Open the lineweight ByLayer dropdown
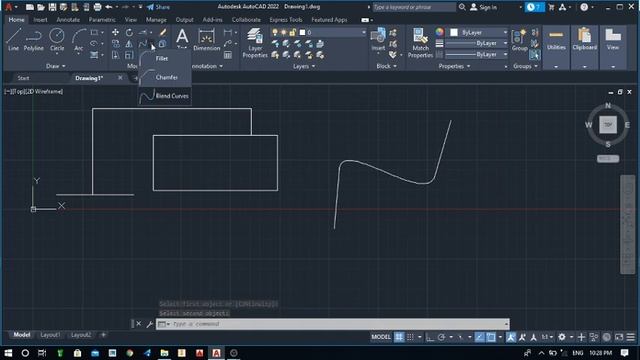This screenshot has width=640, height=360. tap(476, 43)
